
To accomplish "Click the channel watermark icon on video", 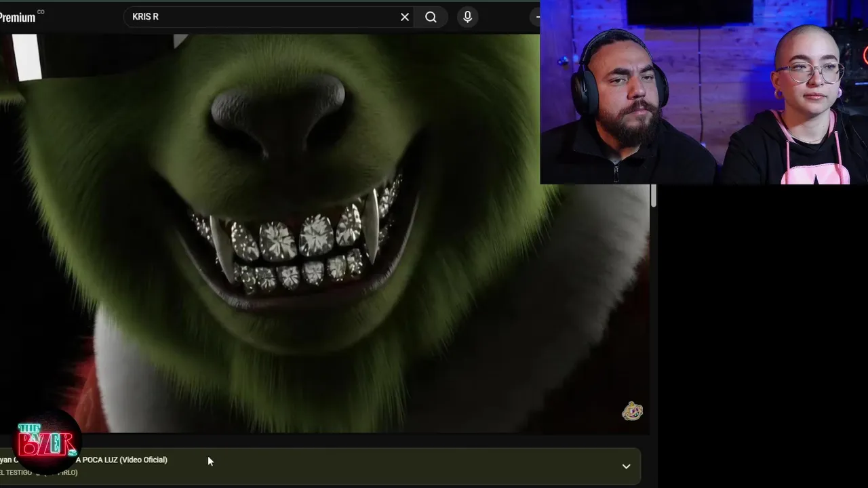I will coord(632,411).
